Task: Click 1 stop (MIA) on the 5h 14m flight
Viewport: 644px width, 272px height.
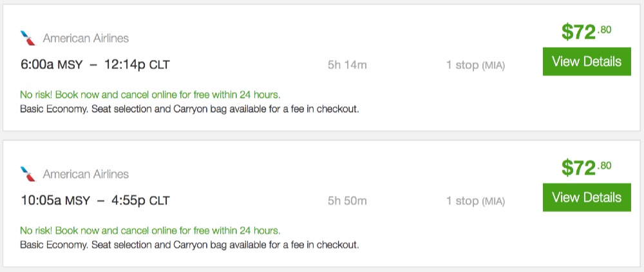Action: (x=475, y=64)
